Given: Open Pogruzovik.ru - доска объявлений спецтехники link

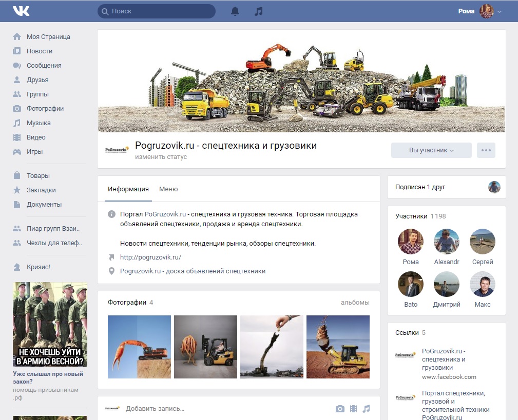Looking at the screenshot, I should (193, 271).
